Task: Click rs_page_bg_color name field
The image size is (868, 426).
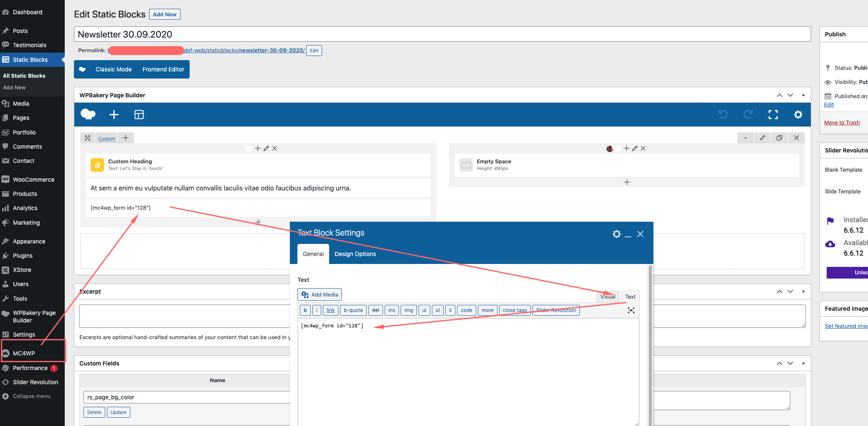Action: [x=187, y=397]
